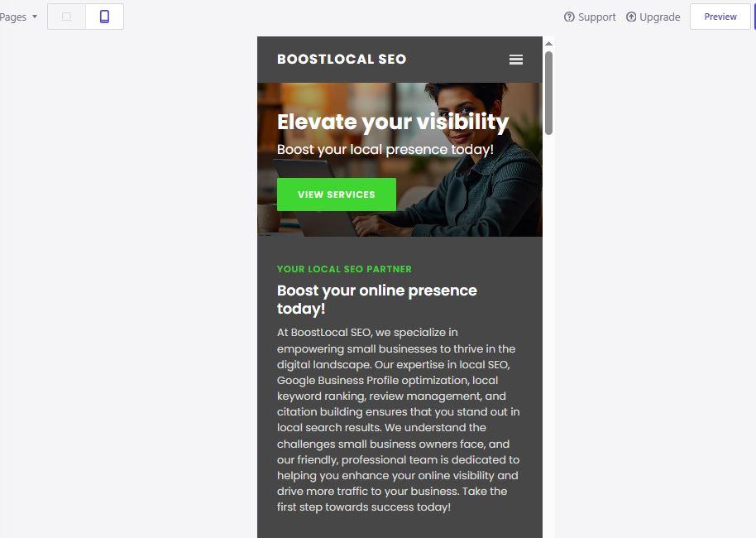Select the 'Boost your local presence today!' subtitle
The image size is (756, 538).
point(385,150)
